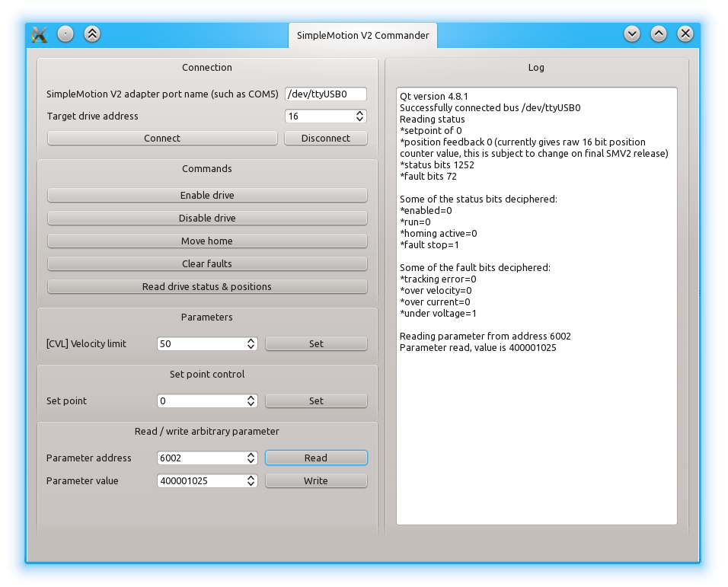Adjust the Parameter value stepper arrows
The width and height of the screenshot is (728, 587).
[251, 480]
